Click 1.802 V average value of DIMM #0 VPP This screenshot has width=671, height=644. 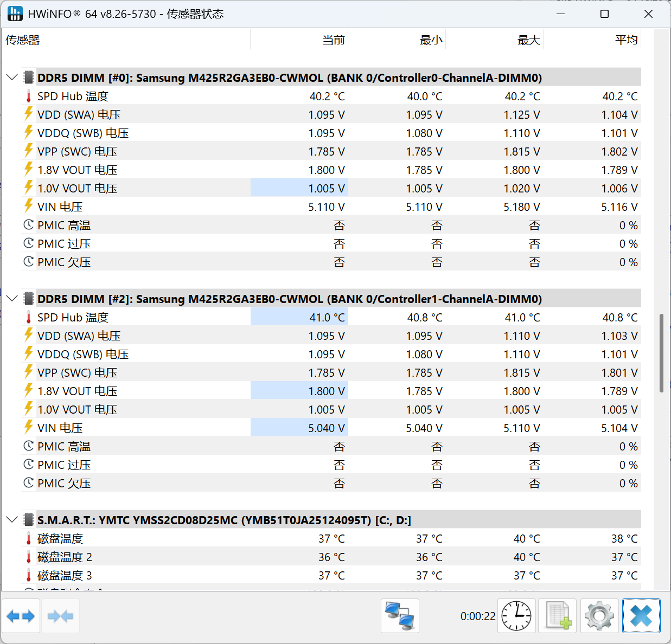tap(619, 151)
